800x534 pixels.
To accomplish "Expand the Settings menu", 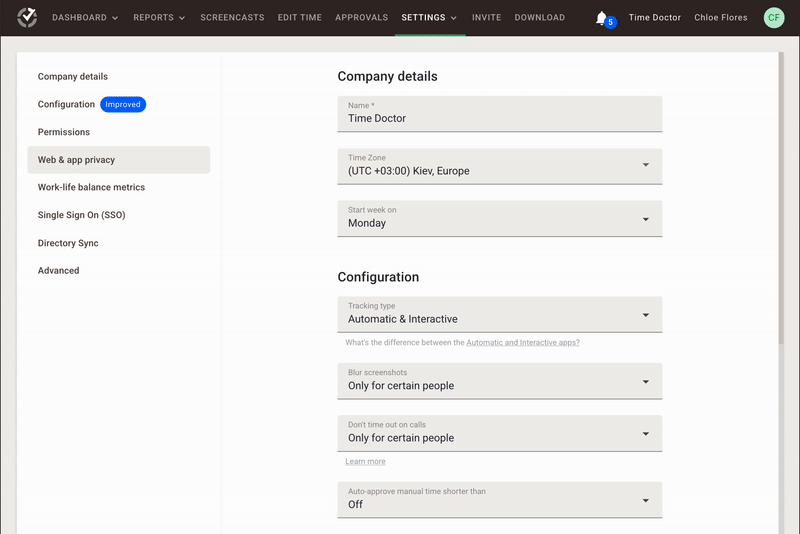I will (x=429, y=18).
